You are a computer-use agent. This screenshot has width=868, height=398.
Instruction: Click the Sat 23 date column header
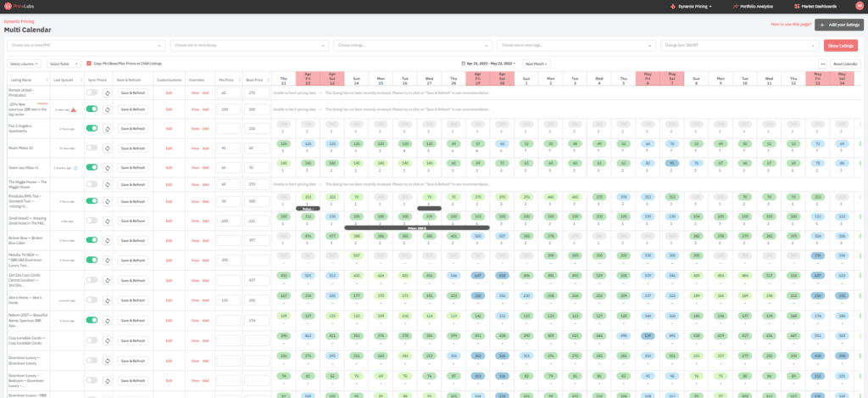click(332, 78)
